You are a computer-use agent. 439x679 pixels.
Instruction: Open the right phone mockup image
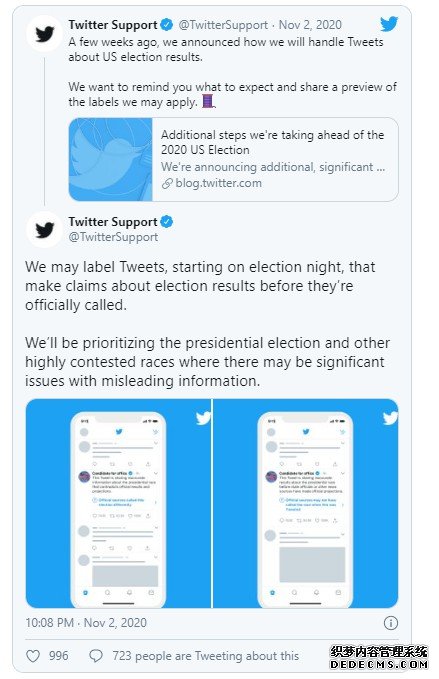coord(306,504)
